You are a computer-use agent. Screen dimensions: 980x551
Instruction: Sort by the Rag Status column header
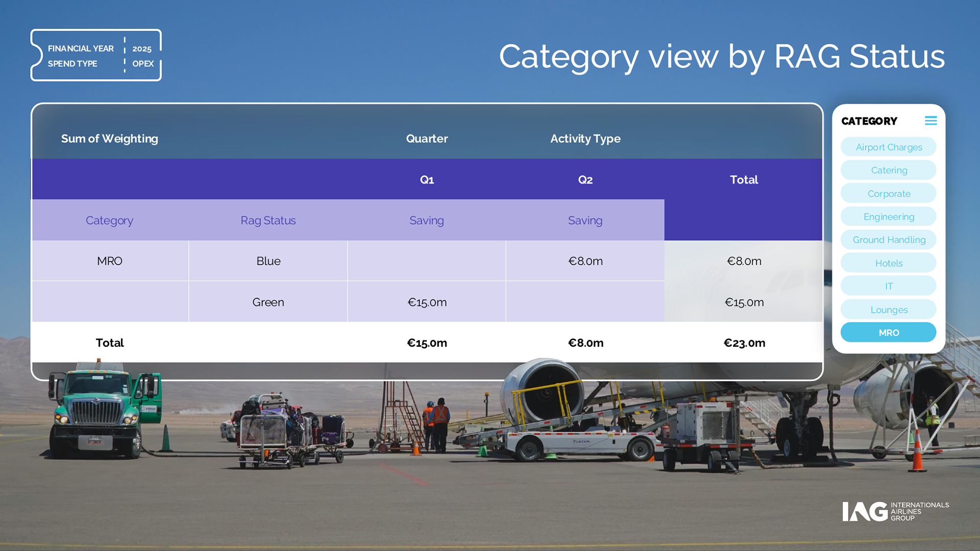pos(268,220)
